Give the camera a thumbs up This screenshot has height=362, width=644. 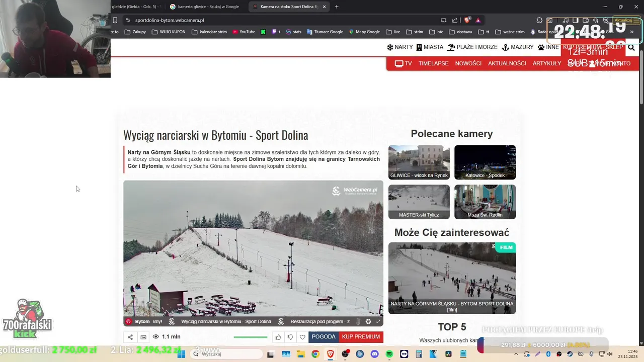(278, 337)
